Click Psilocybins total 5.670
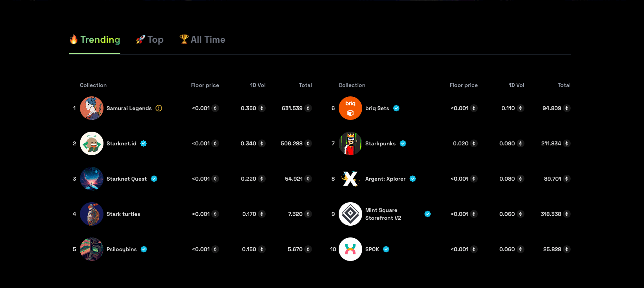The width and height of the screenshot is (644, 288). [x=295, y=249]
